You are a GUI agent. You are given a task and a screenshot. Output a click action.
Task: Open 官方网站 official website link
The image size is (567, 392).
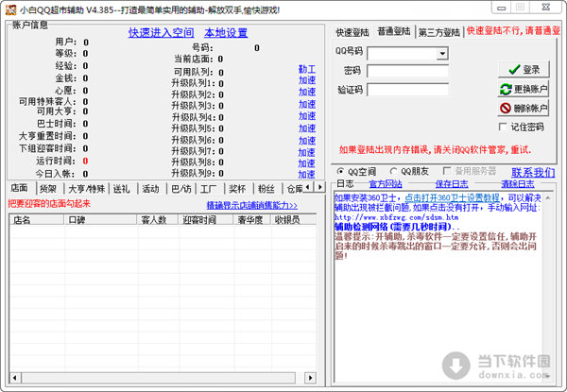(x=386, y=184)
